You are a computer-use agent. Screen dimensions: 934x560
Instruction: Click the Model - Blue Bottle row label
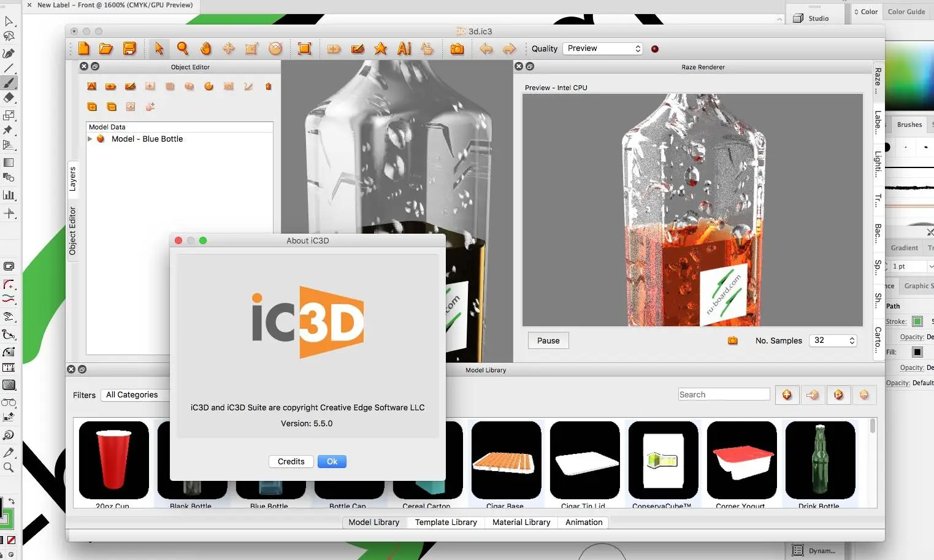(147, 139)
